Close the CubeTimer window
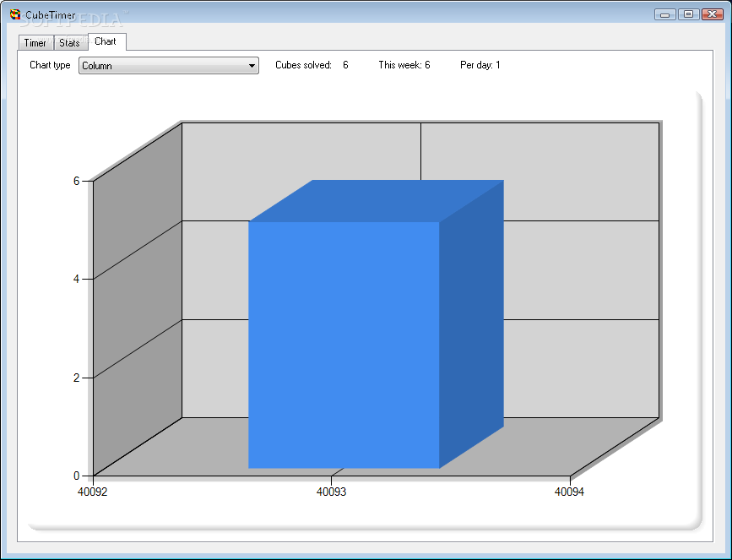Screen dimensions: 732x560 point(713,14)
